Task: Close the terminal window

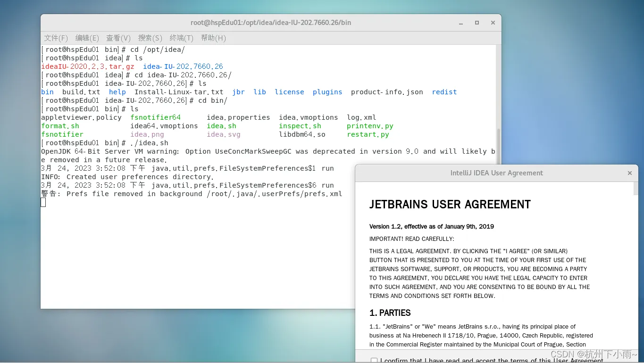Action: [493, 23]
